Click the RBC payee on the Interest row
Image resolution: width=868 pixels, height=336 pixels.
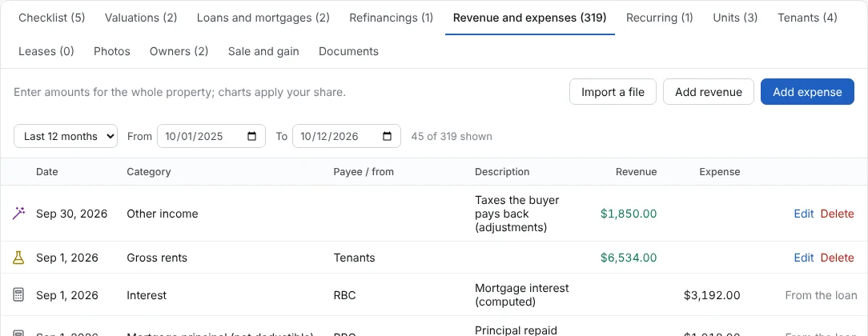point(345,295)
